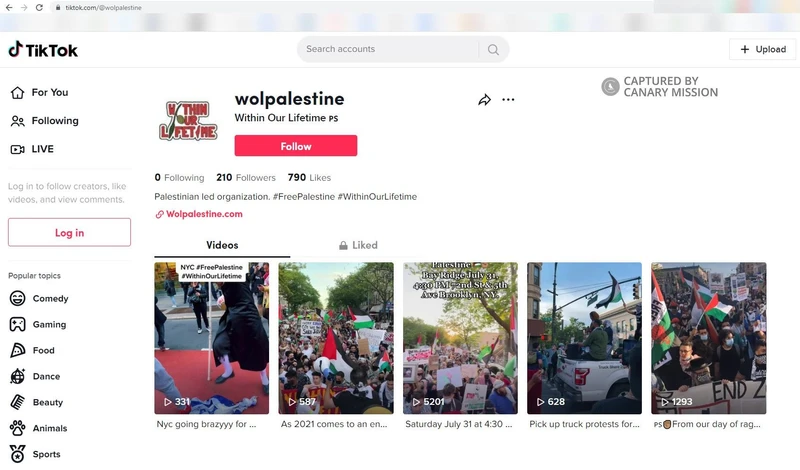Focus the Search accounts field
The height and width of the screenshot is (470, 800).
390,49
